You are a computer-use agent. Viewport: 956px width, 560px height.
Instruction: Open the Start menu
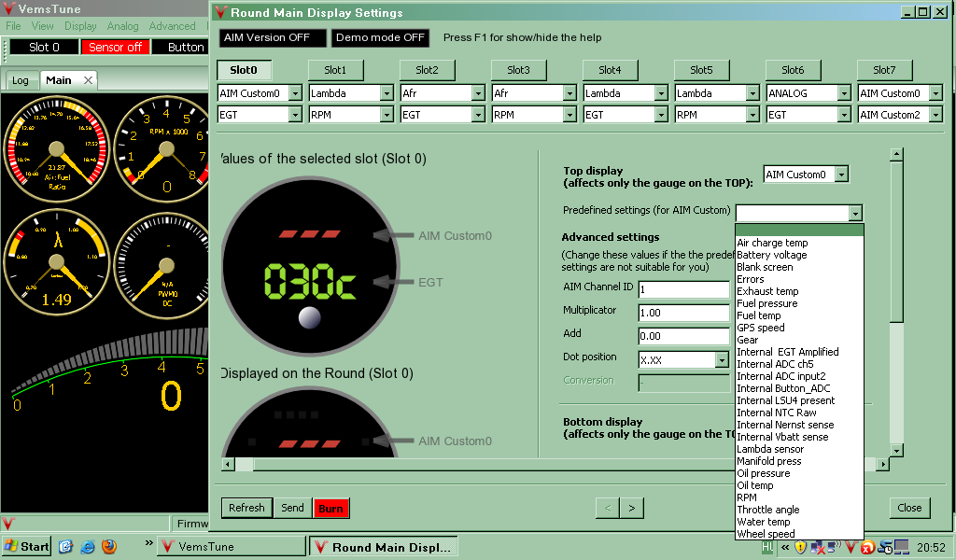click(25, 547)
